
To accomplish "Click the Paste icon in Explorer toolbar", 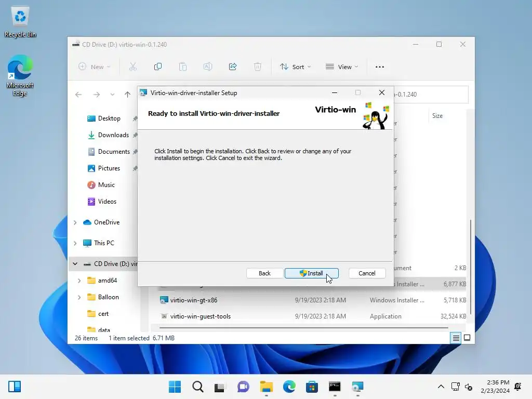I will (183, 67).
